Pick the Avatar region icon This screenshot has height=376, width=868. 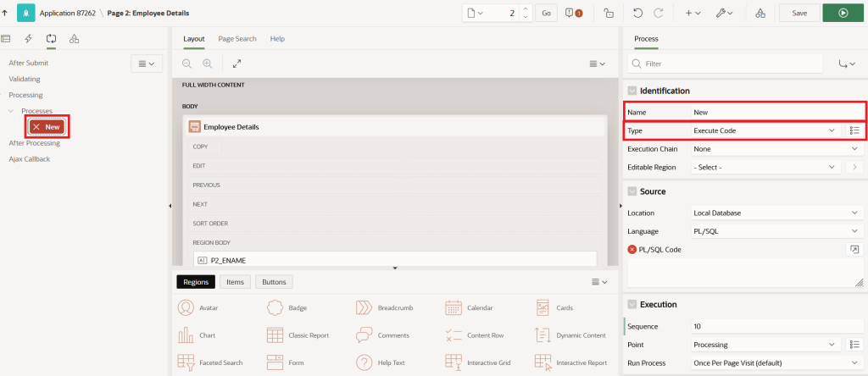point(186,307)
